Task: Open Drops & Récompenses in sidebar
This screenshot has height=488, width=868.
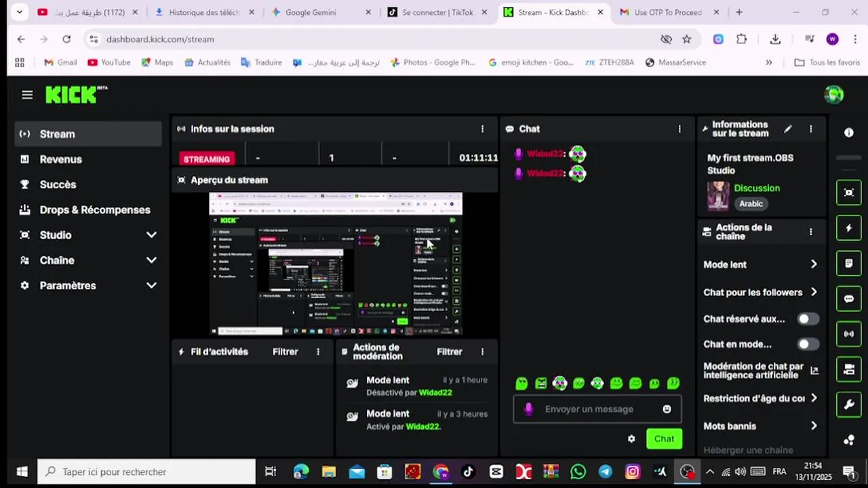Action: pos(88,210)
